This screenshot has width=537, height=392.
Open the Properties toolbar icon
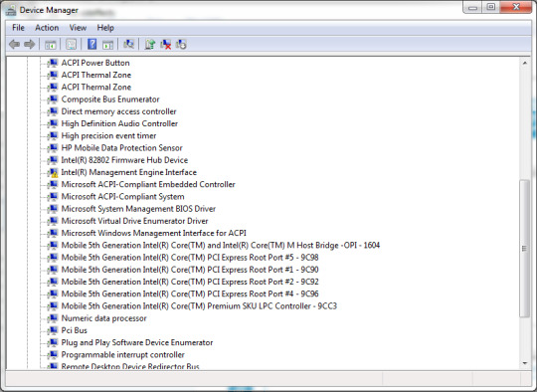pos(71,44)
